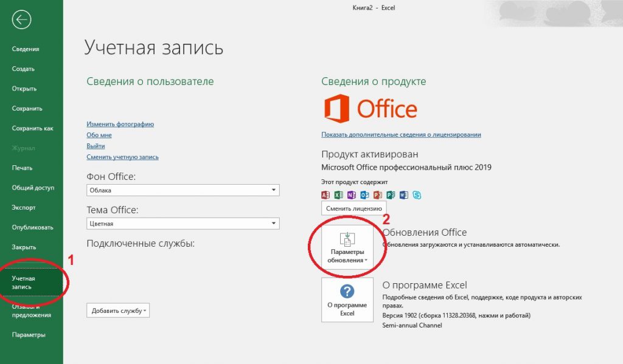Screen dimensions: 623x364
Task: Open the О программе Excel button
Action: pos(347,300)
